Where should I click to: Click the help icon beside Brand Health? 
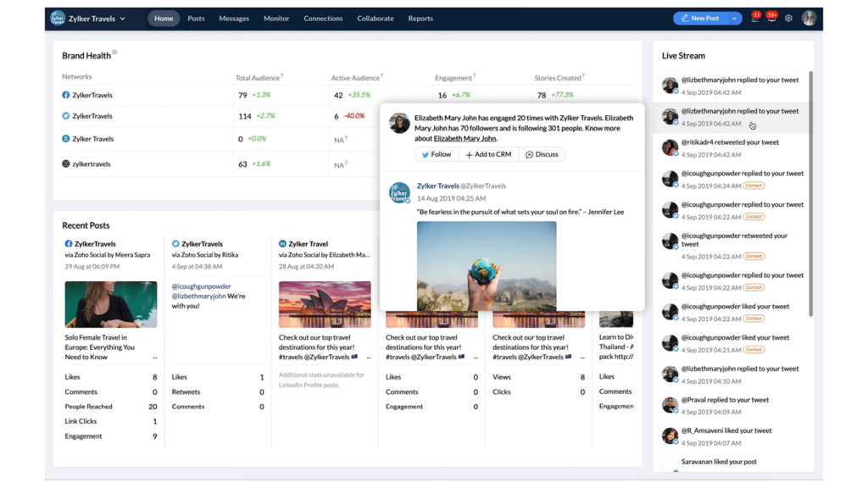114,53
